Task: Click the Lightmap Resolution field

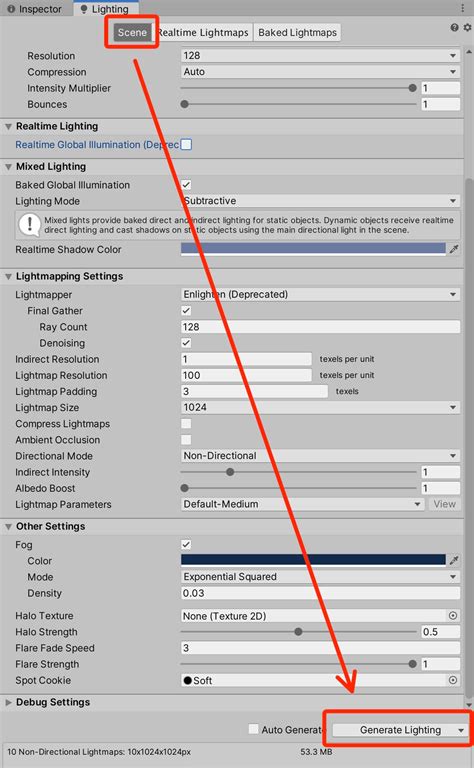Action: click(246, 375)
